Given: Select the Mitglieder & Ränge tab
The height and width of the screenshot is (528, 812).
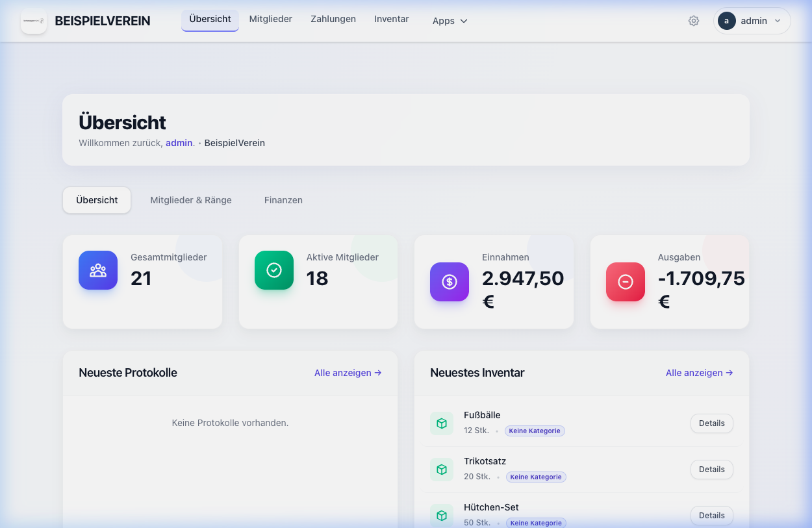Looking at the screenshot, I should pos(190,200).
